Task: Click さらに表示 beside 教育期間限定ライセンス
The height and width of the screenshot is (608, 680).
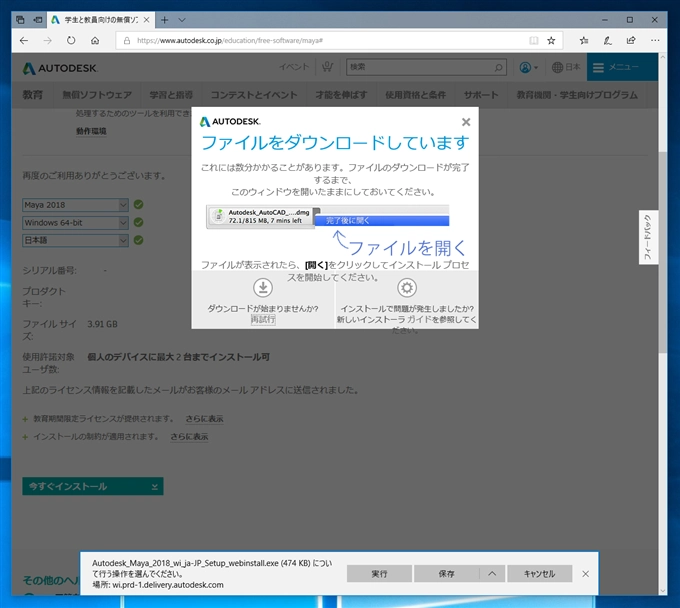Action: pyautogui.click(x=204, y=418)
